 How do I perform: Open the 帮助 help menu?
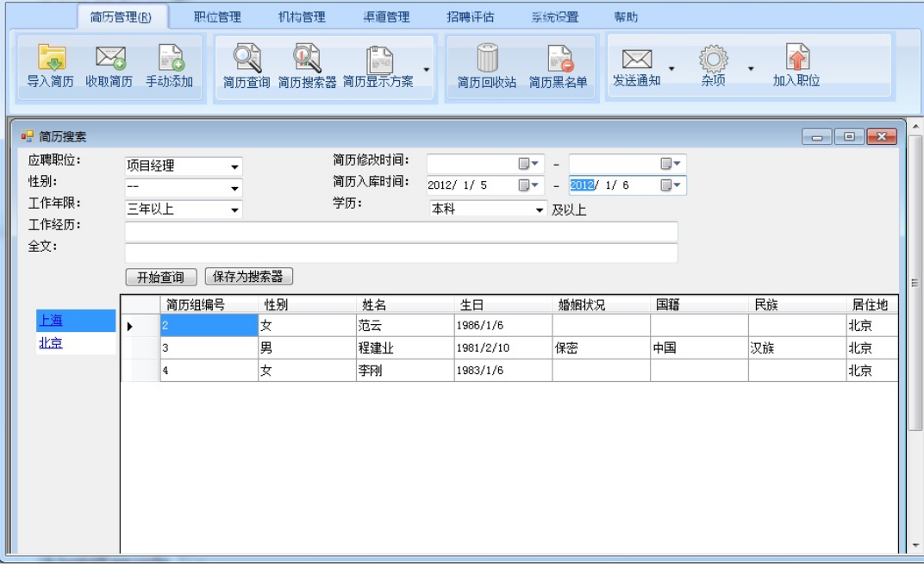coord(626,17)
